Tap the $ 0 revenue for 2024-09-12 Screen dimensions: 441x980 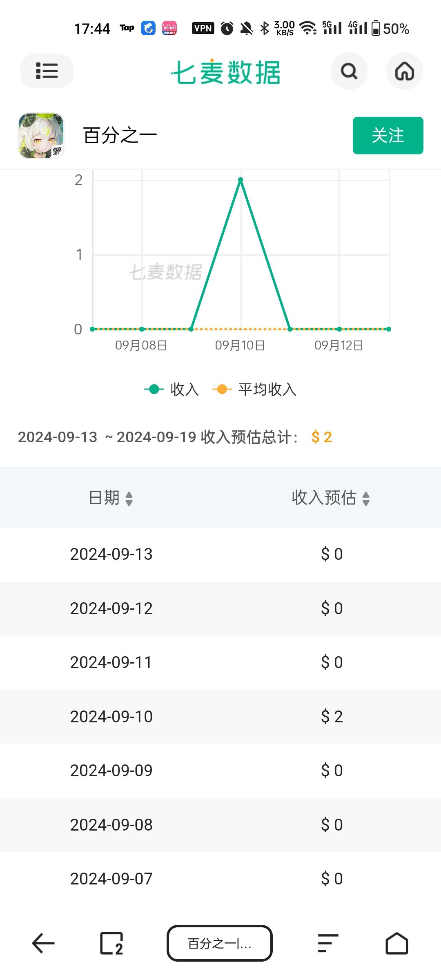pyautogui.click(x=332, y=608)
